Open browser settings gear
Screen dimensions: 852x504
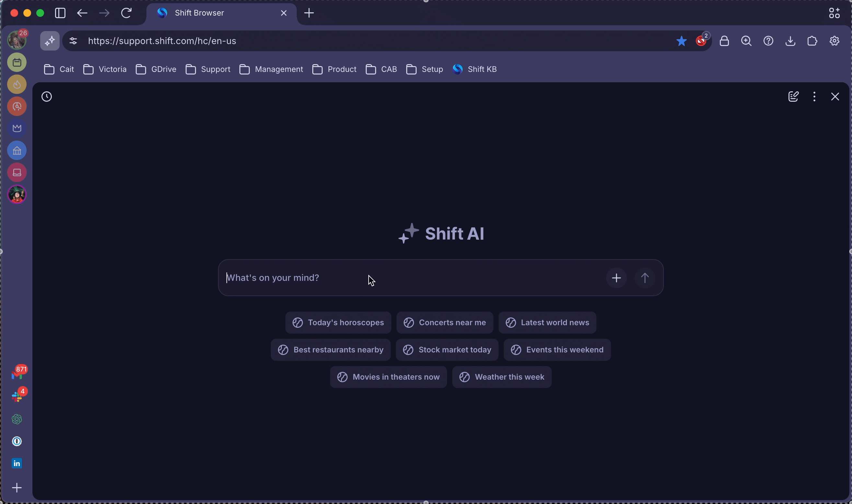834,41
